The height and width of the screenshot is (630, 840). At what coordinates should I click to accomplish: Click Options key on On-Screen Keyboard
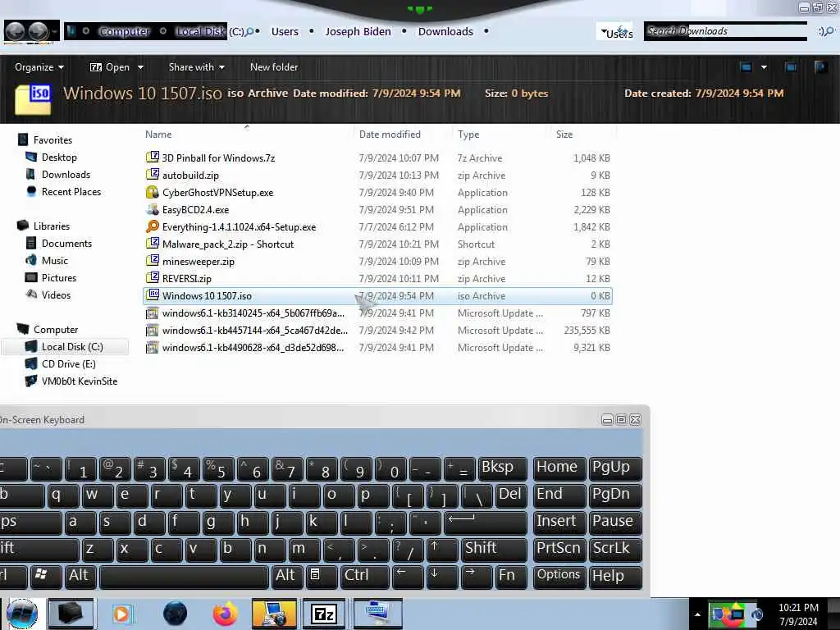pyautogui.click(x=559, y=577)
